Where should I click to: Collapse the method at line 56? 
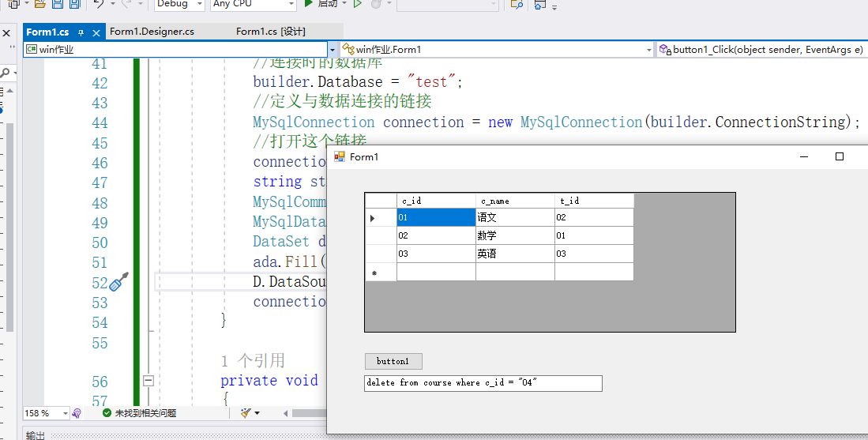148,380
